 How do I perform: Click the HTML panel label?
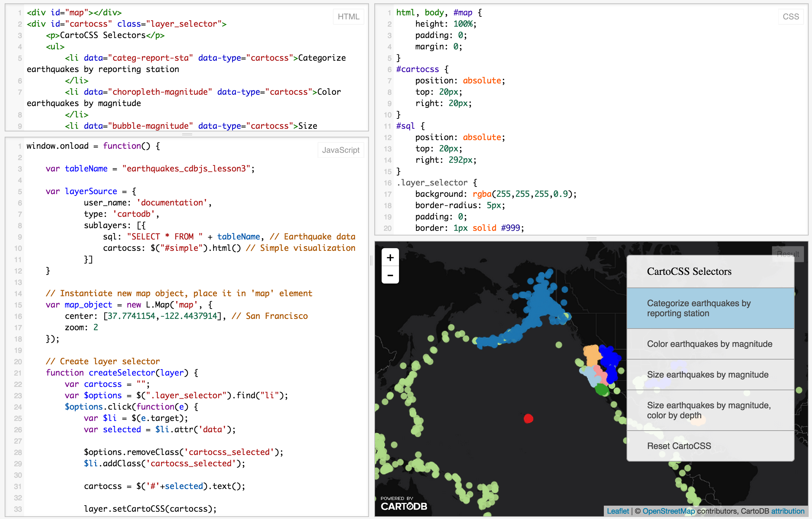(348, 17)
